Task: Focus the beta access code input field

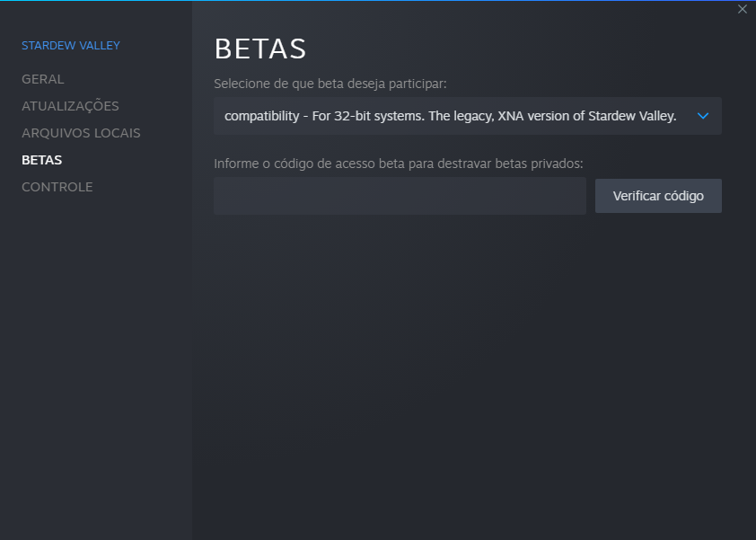Action: pyautogui.click(x=400, y=196)
